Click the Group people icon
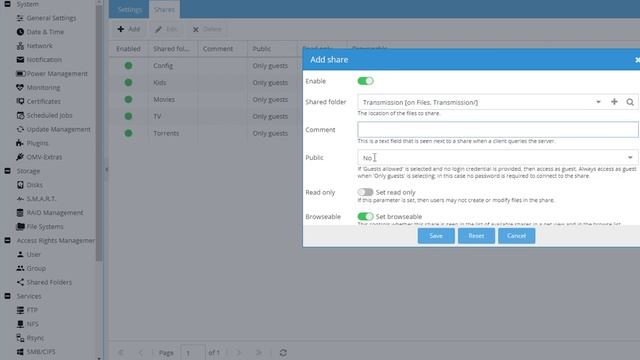The width and height of the screenshot is (640, 360). [x=20, y=268]
